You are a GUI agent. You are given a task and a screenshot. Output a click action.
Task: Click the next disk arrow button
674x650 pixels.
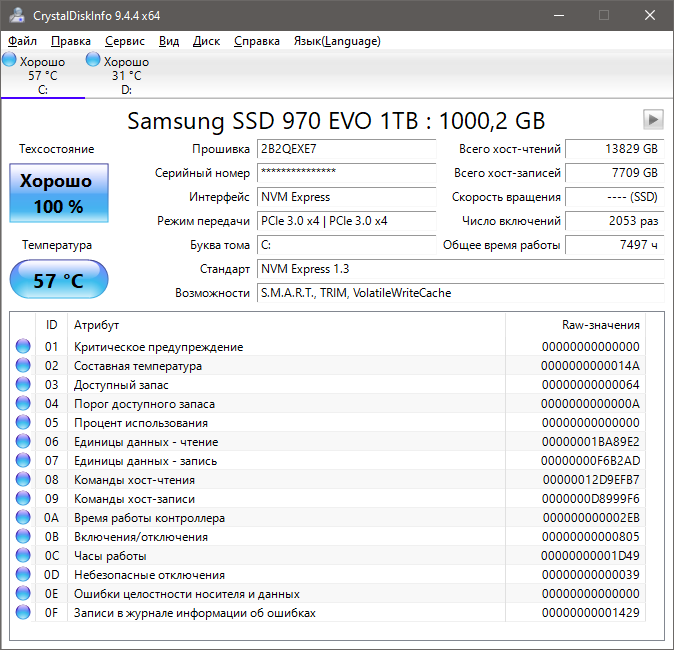tap(653, 119)
